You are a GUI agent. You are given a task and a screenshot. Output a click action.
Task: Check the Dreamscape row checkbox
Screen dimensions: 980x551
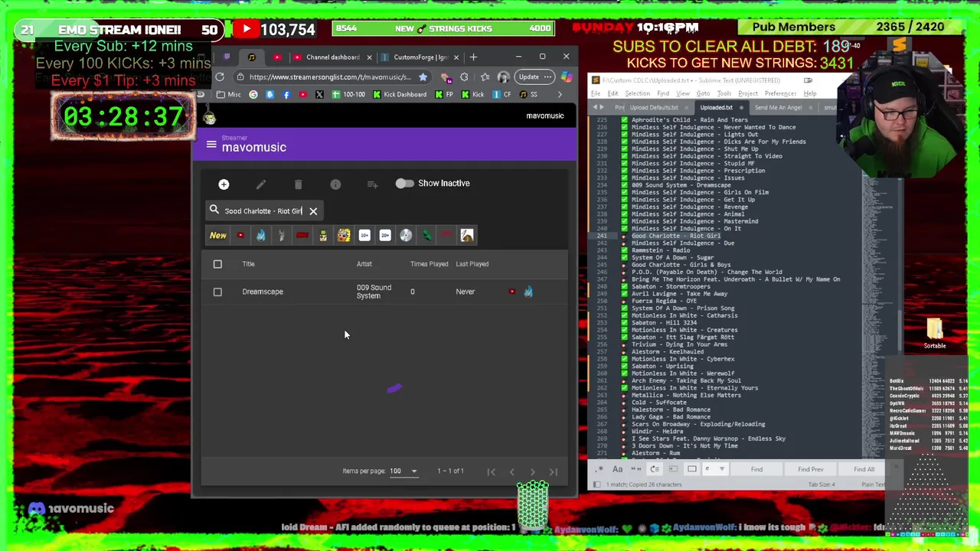coord(217,292)
